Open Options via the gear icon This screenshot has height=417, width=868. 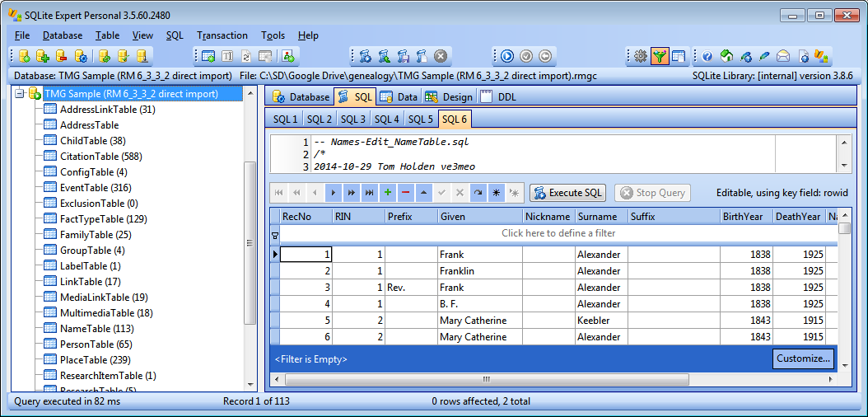click(x=641, y=56)
